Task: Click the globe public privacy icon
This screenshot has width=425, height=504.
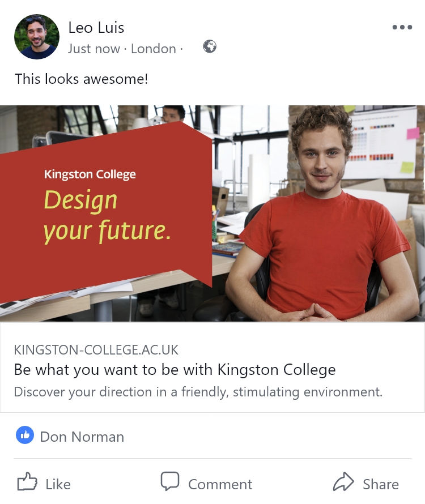Action: coord(210,47)
